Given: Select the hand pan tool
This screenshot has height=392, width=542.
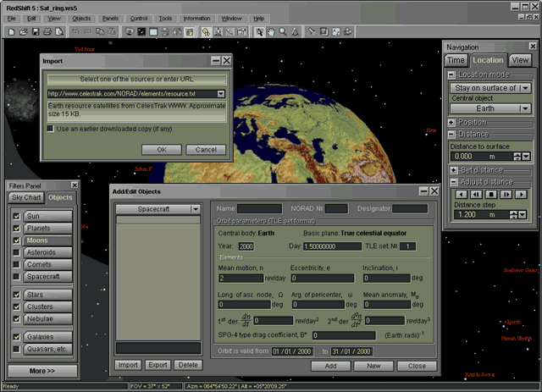Looking at the screenshot, I should click(271, 31).
